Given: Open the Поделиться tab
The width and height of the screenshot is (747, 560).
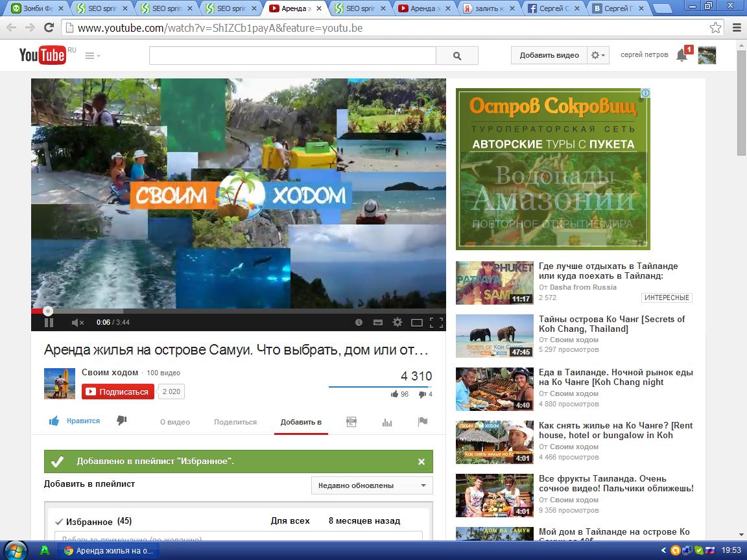Looking at the screenshot, I should 235,422.
